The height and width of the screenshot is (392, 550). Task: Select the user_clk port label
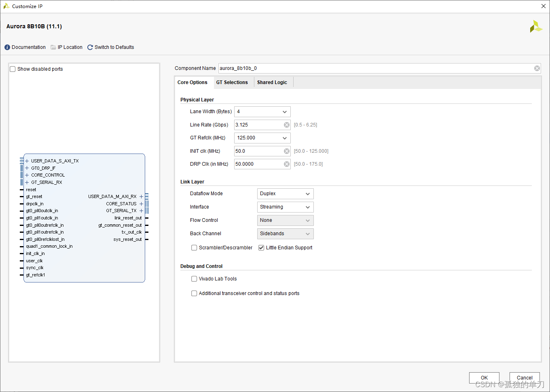pyautogui.click(x=34, y=261)
